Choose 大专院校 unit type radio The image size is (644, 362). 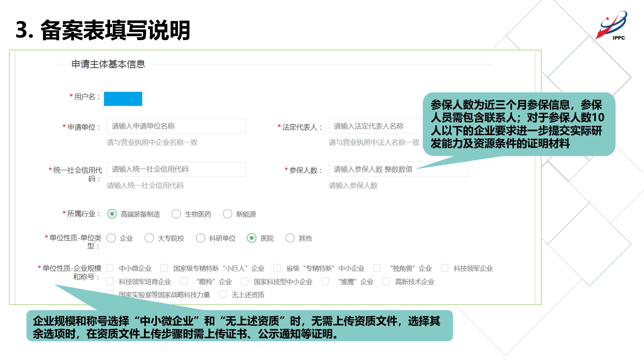[149, 238]
